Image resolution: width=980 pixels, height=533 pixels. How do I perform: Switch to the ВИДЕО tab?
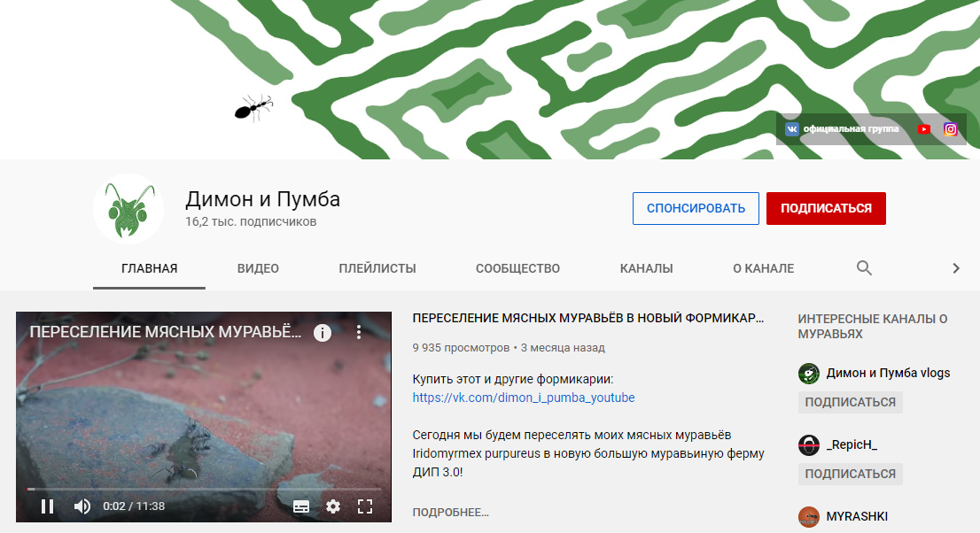tap(258, 268)
